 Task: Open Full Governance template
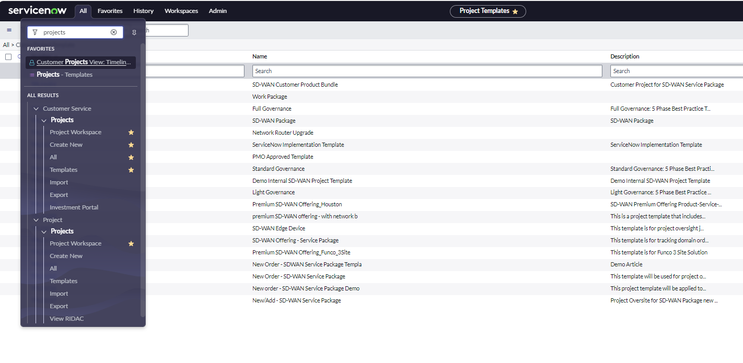[x=272, y=109]
